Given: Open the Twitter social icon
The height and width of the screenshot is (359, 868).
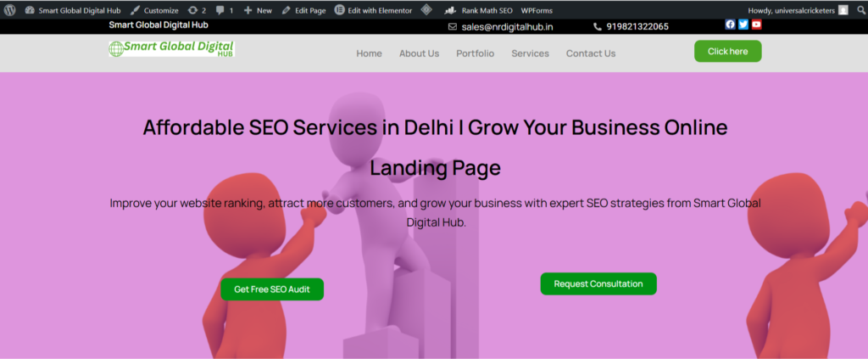Looking at the screenshot, I should [743, 25].
